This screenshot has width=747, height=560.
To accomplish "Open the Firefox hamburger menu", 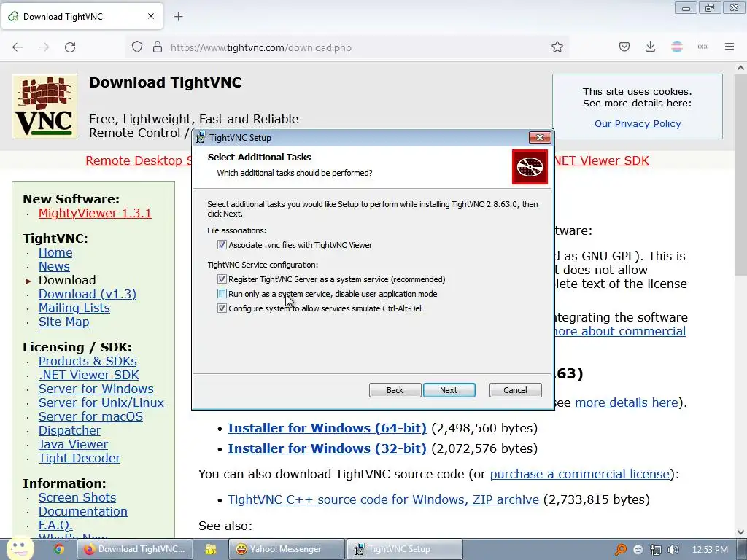I will [x=729, y=47].
